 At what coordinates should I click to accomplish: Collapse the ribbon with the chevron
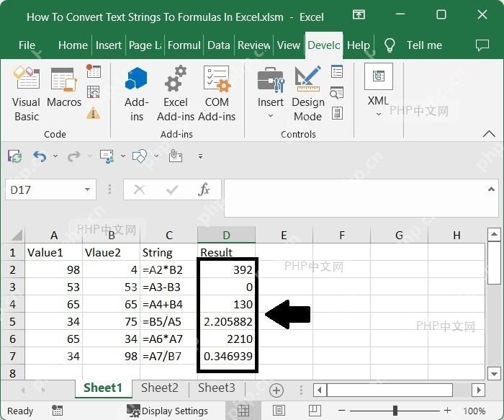click(x=489, y=133)
